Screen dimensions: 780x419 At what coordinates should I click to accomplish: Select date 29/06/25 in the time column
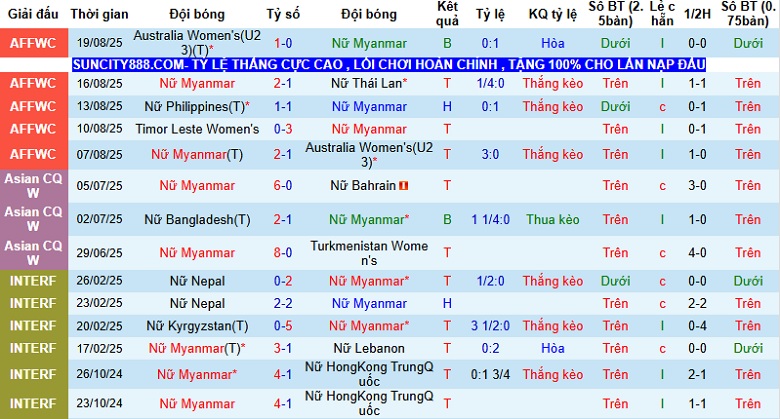[x=99, y=253]
